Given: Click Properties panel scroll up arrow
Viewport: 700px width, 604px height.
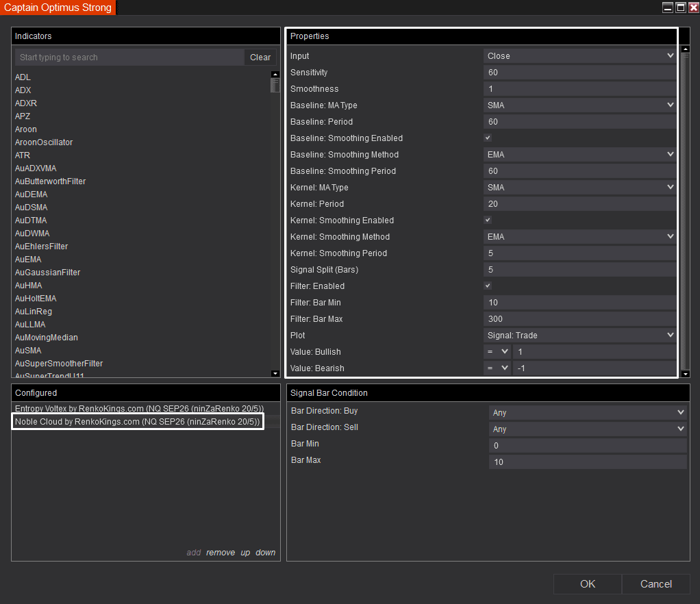Looking at the screenshot, I should 686,49.
